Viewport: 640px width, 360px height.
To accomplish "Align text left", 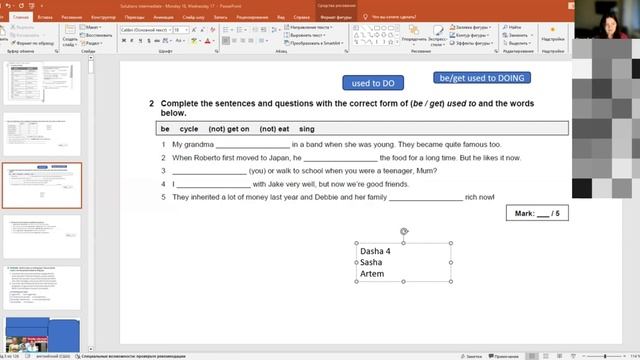I will tap(226, 41).
